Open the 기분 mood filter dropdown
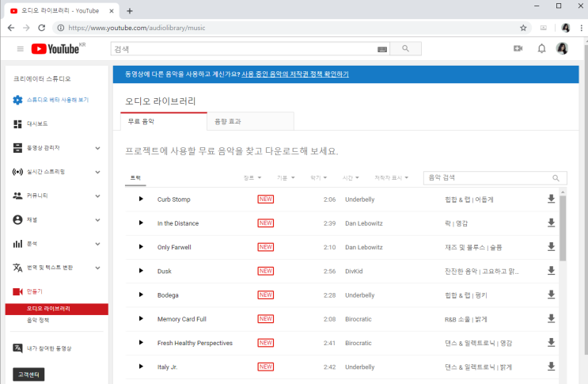The image size is (588, 384). [x=286, y=178]
